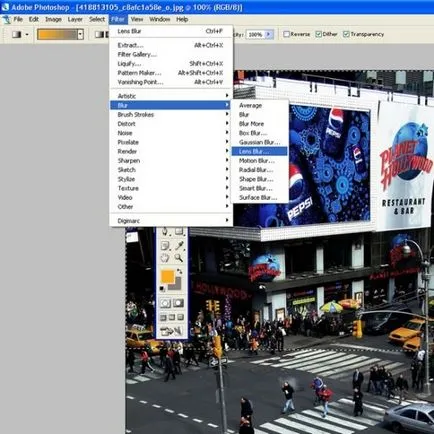Select the Zoom tool in toolbox

tap(179, 258)
